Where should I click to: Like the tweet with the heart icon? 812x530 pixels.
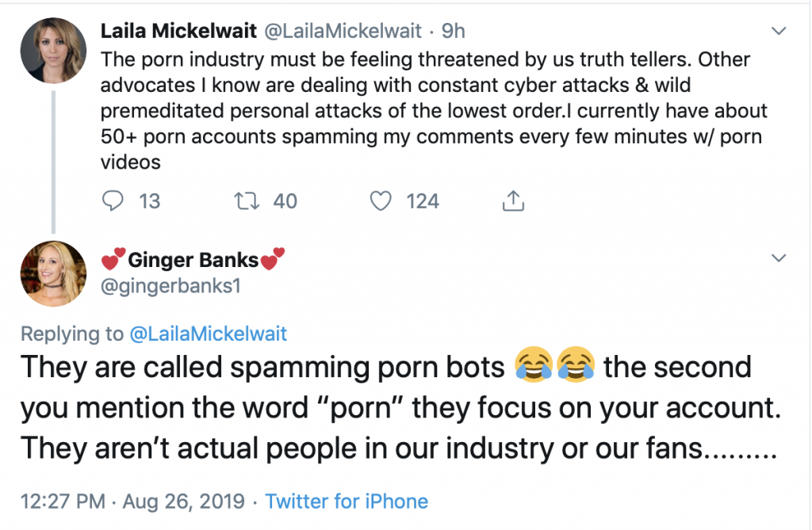coord(382,201)
